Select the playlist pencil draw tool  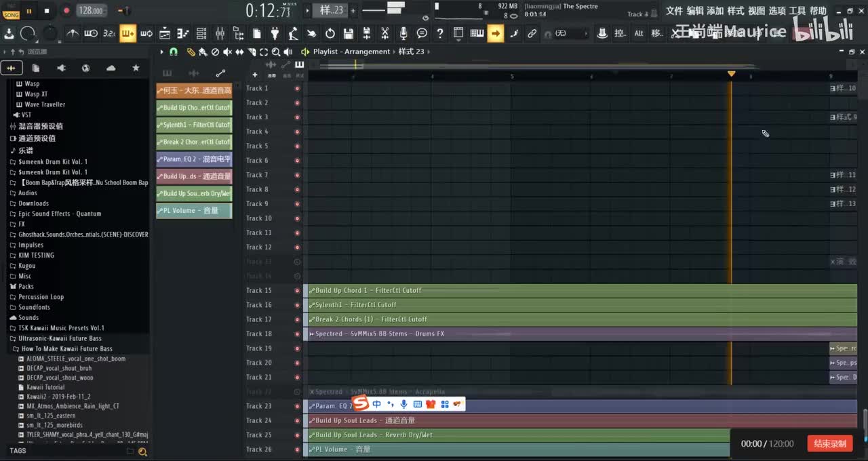(191, 52)
